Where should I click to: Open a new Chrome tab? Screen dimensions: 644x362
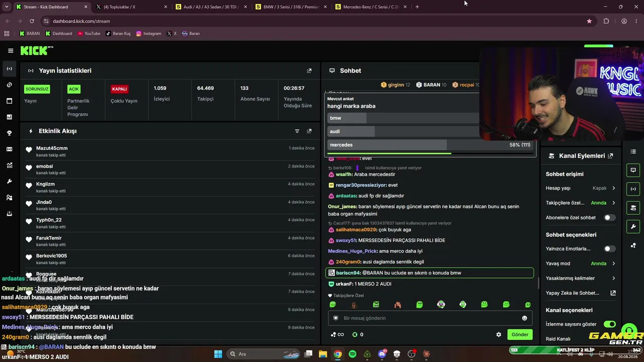pyautogui.click(x=417, y=7)
